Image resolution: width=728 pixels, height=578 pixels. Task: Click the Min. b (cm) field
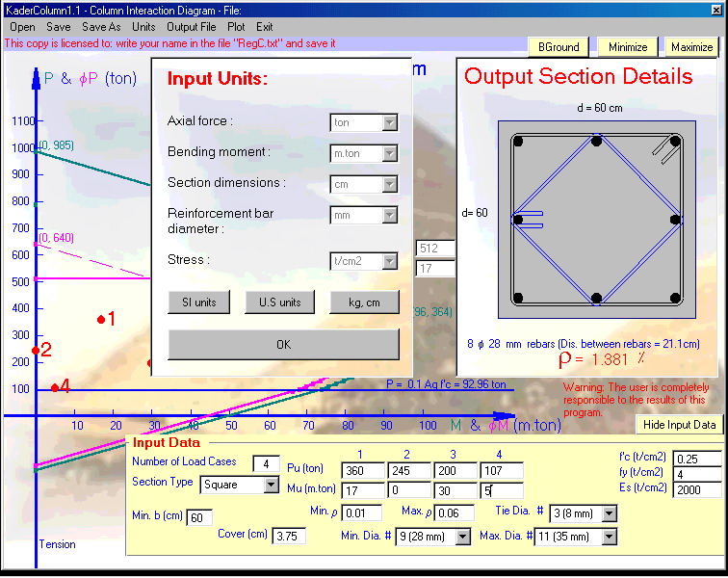pyautogui.click(x=200, y=518)
